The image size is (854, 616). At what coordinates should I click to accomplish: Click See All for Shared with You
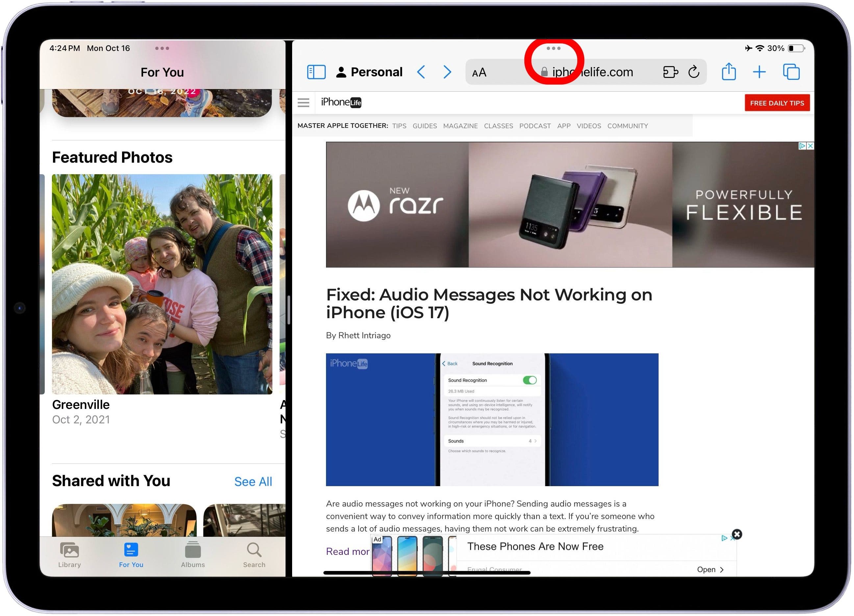tap(253, 482)
